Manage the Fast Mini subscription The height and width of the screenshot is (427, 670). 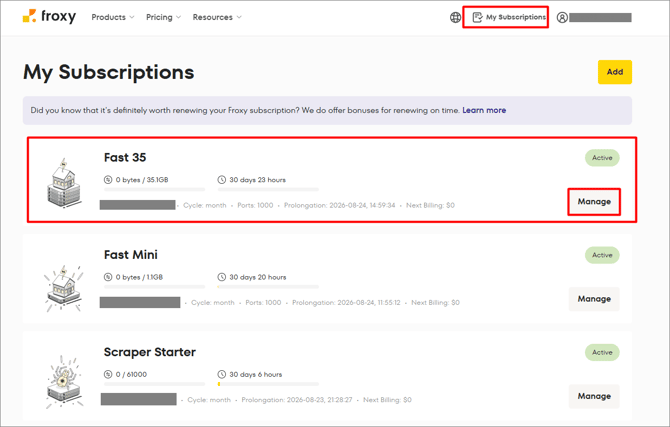[594, 299]
